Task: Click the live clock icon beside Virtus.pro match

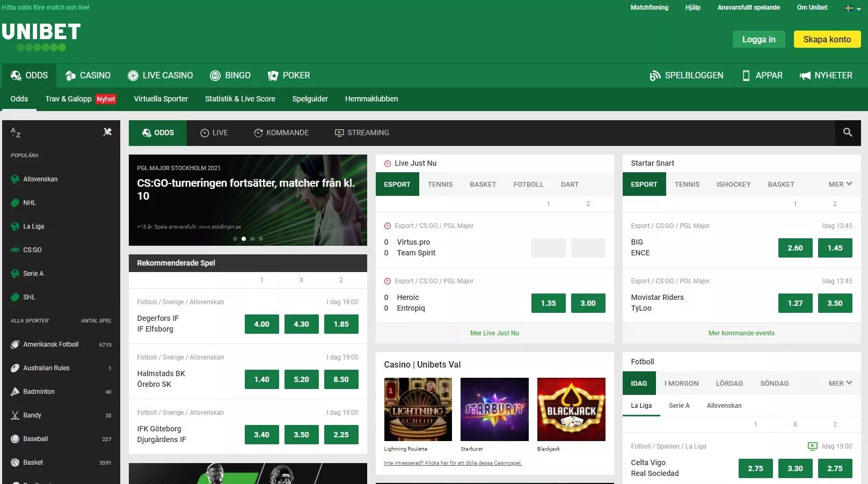Action: 388,226
